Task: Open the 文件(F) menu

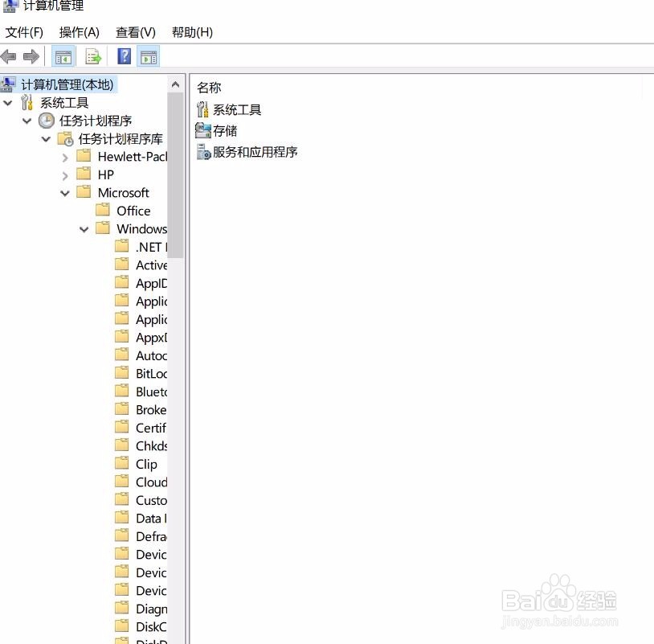Action: [x=24, y=32]
